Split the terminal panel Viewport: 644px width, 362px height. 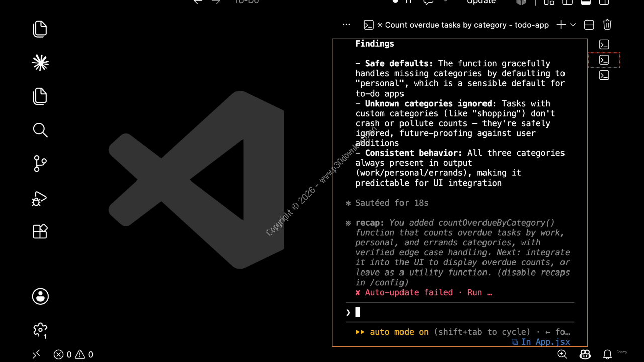tap(589, 25)
